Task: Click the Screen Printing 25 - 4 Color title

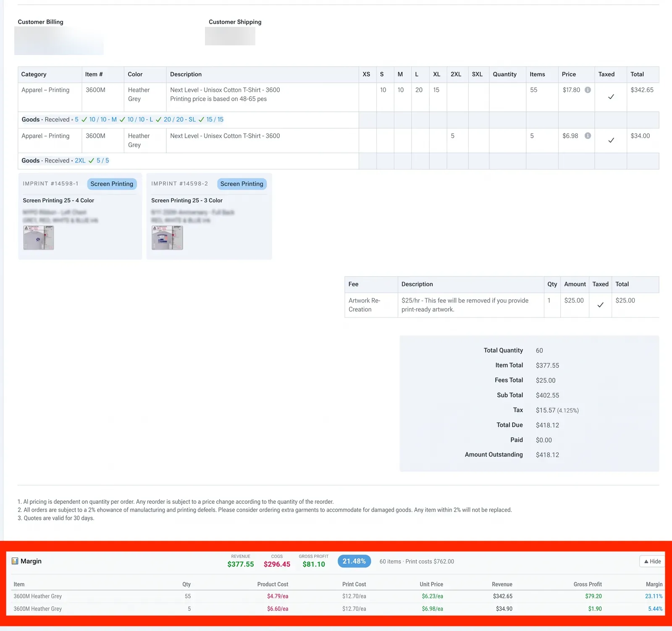Action: coord(58,200)
